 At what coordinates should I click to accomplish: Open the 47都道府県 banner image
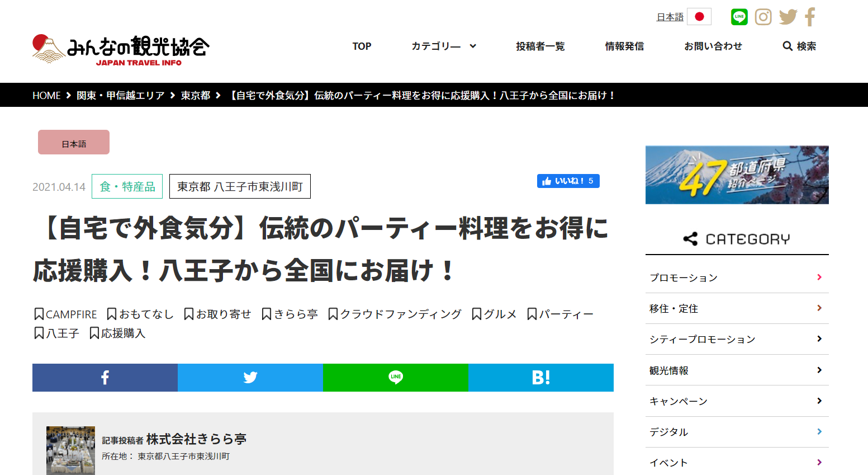pyautogui.click(x=737, y=175)
